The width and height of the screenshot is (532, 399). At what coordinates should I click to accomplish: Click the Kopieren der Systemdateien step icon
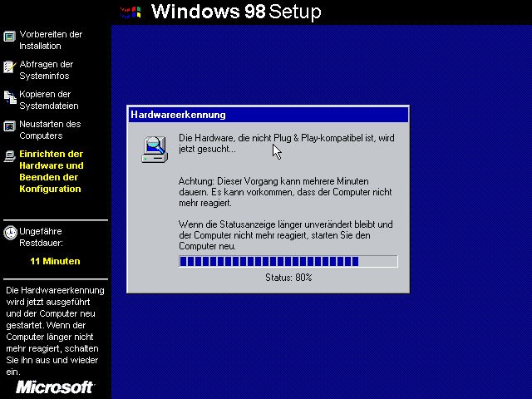[x=9, y=96]
